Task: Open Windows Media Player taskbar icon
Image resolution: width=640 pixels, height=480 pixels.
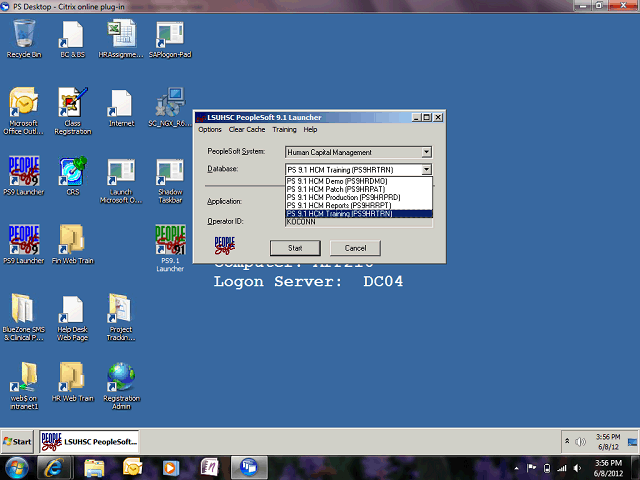Action: [x=171, y=468]
